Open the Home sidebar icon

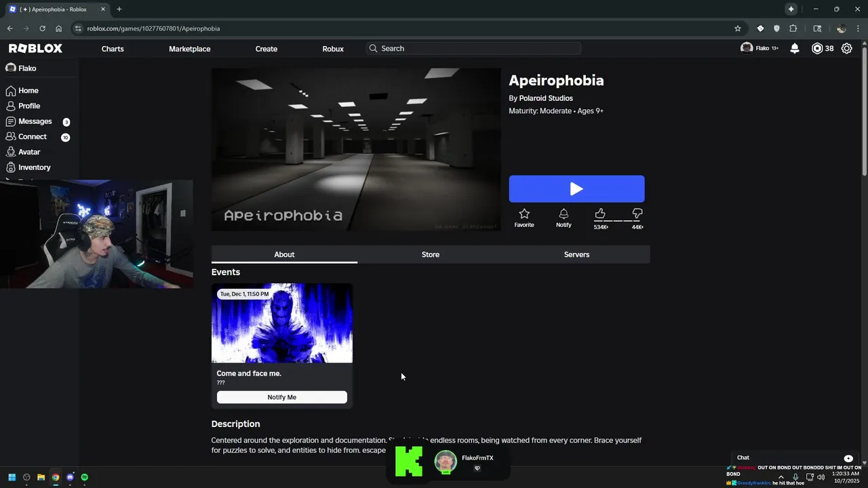tap(11, 91)
